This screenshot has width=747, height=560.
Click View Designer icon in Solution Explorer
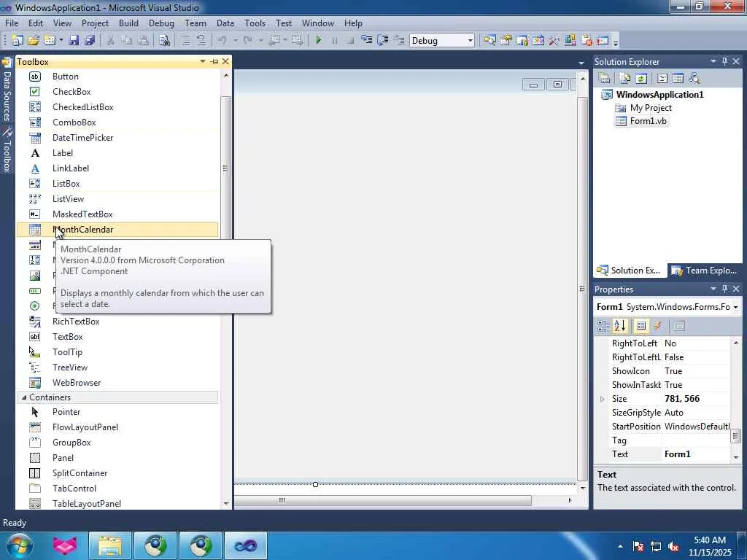[x=678, y=79]
